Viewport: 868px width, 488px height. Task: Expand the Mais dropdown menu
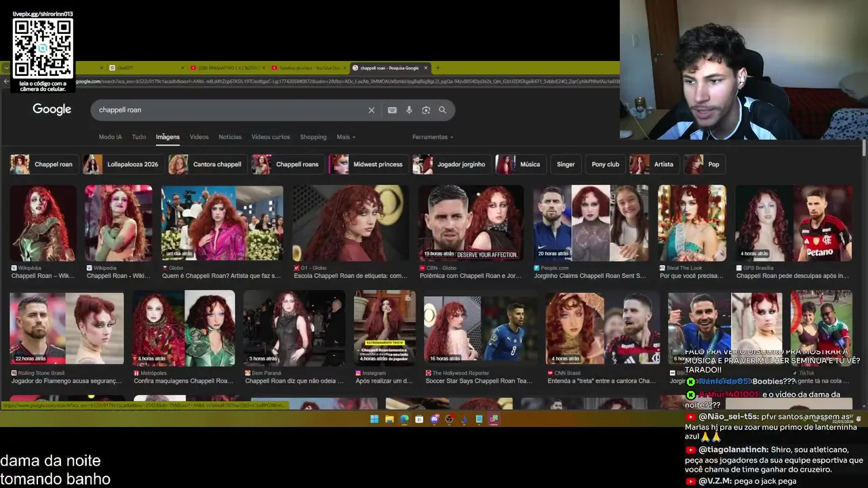click(346, 137)
